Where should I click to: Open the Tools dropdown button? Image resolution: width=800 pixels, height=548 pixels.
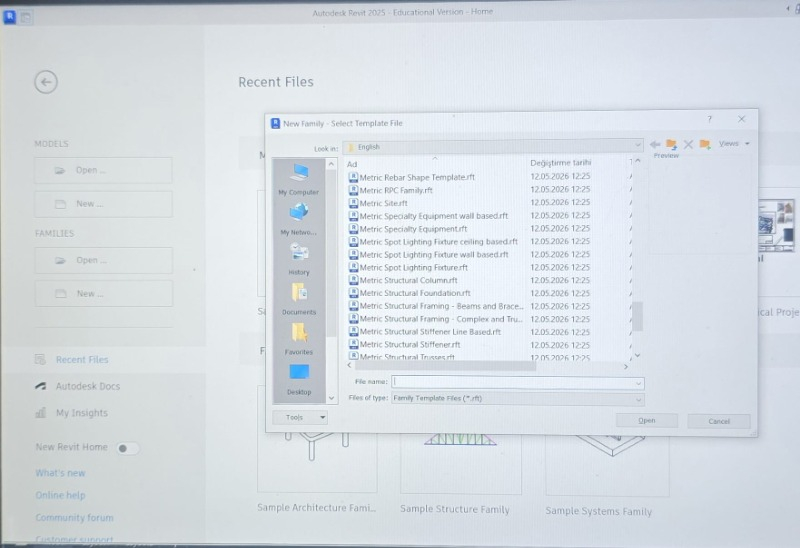pyautogui.click(x=300, y=417)
